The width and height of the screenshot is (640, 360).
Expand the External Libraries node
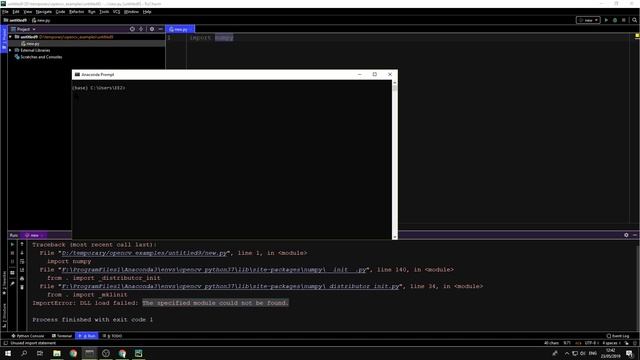11,50
